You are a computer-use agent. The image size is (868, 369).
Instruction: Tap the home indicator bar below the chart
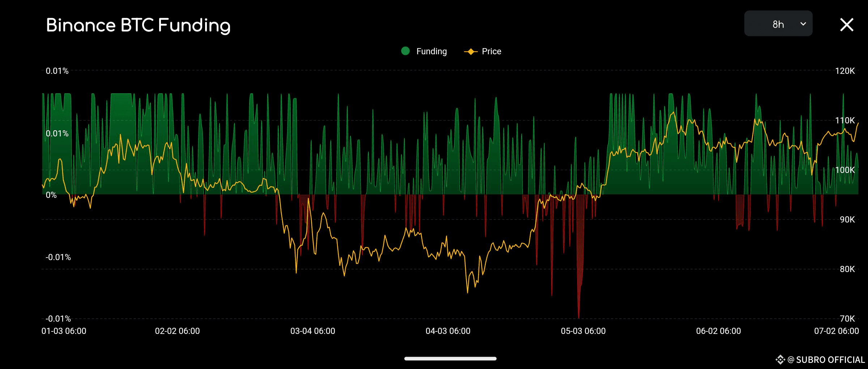(x=450, y=359)
